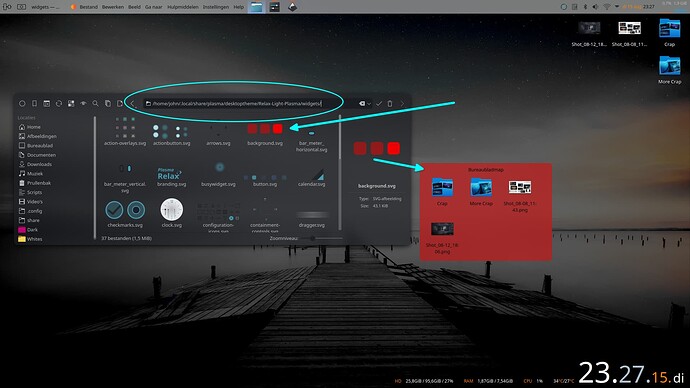
Task: Select file calendar.svg
Action: pyautogui.click(x=312, y=178)
